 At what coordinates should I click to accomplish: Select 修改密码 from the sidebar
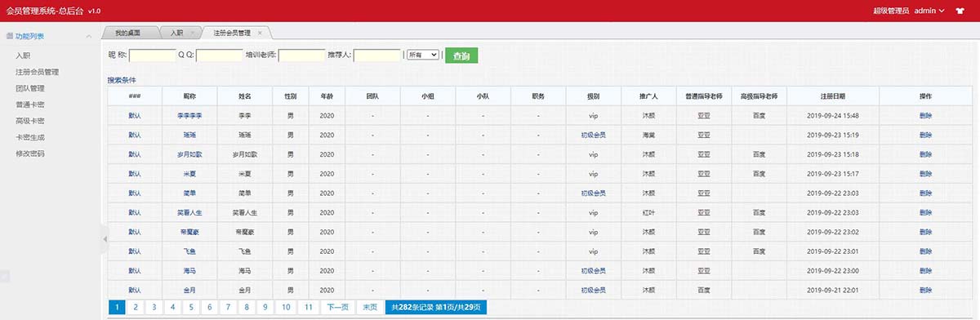point(30,153)
